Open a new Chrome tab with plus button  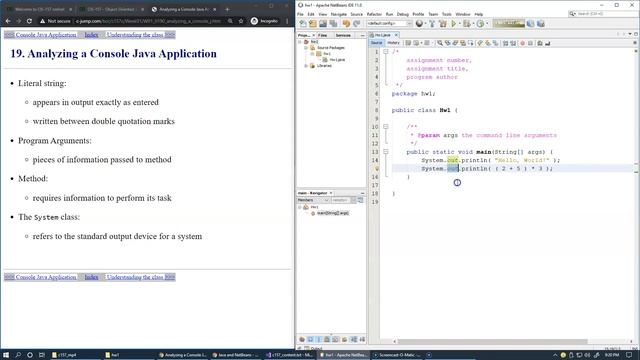click(x=227, y=9)
